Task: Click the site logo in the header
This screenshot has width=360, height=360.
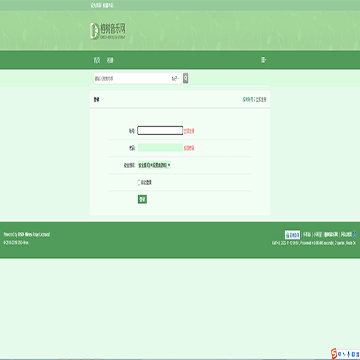Action: (108, 31)
